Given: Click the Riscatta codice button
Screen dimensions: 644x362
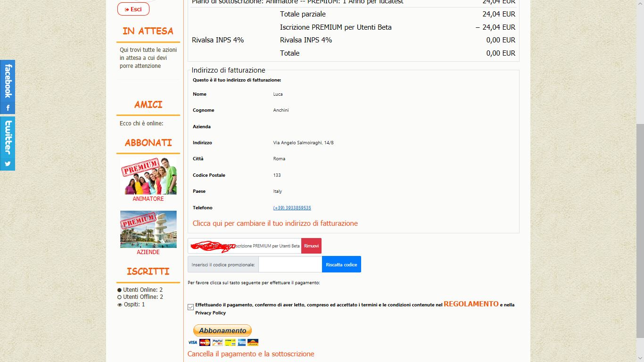Looking at the screenshot, I should pyautogui.click(x=341, y=264).
